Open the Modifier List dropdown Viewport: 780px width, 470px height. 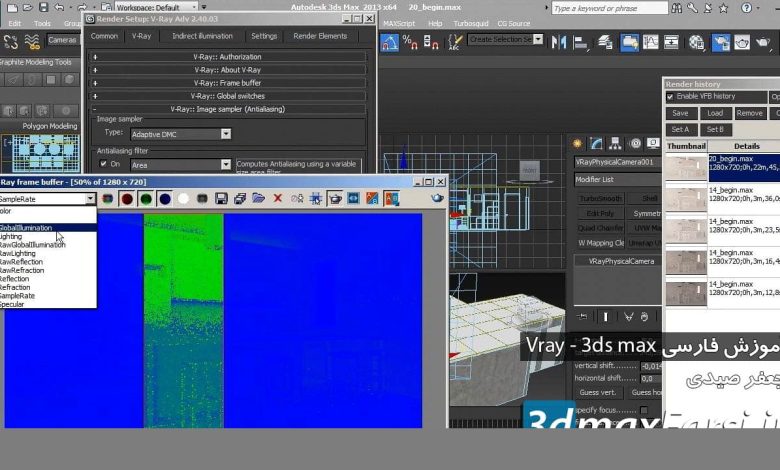click(617, 180)
